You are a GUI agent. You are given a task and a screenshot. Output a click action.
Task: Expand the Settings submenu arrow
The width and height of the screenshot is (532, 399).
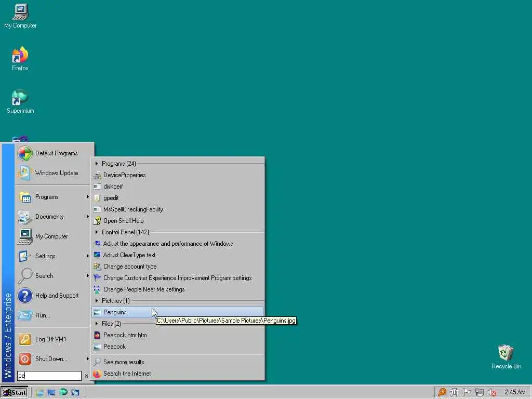tap(87, 256)
